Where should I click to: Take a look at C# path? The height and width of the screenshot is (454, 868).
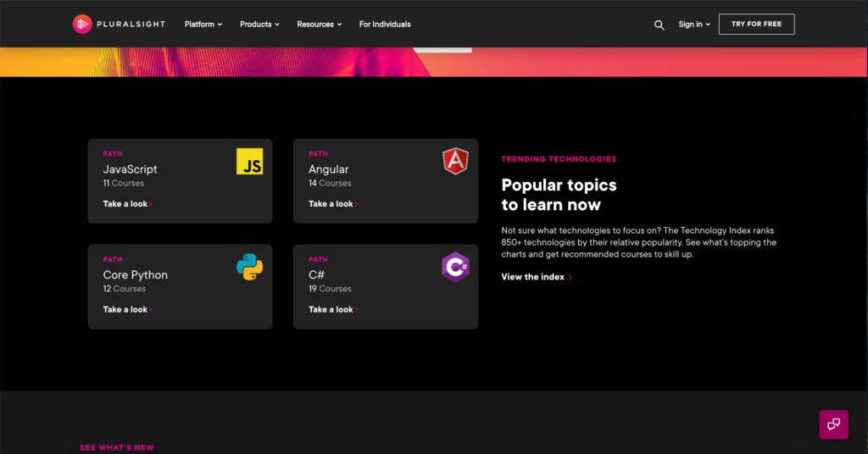pos(333,310)
